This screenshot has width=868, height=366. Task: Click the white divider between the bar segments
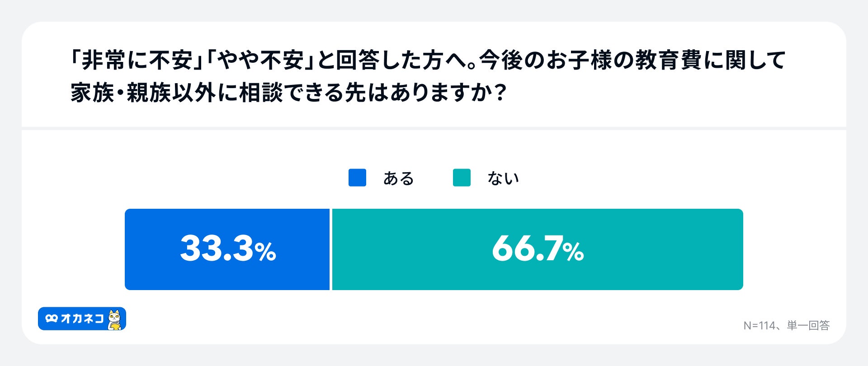pyautogui.click(x=331, y=249)
